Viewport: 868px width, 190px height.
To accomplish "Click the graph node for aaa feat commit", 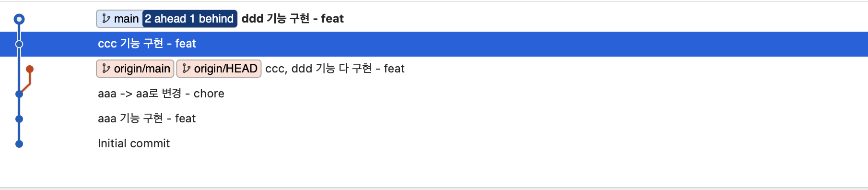I will (19, 119).
